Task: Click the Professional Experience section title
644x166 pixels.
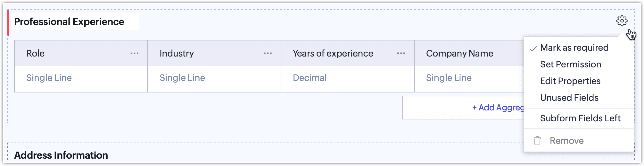Action: (69, 22)
